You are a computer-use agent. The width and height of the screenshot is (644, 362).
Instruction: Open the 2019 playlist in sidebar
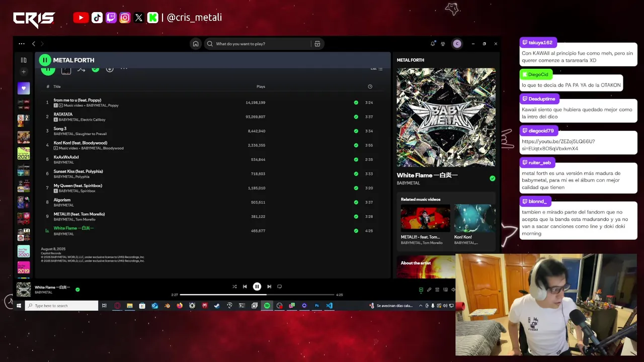click(24, 267)
